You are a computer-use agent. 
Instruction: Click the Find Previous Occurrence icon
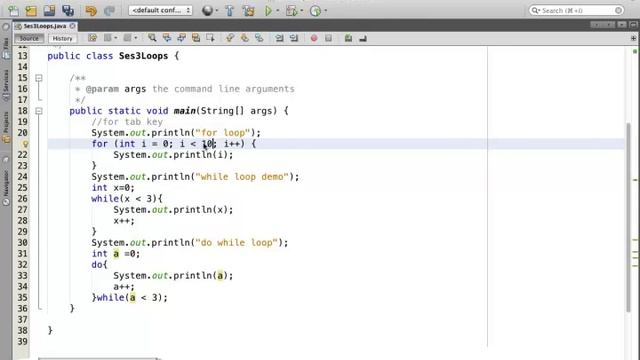click(167, 38)
